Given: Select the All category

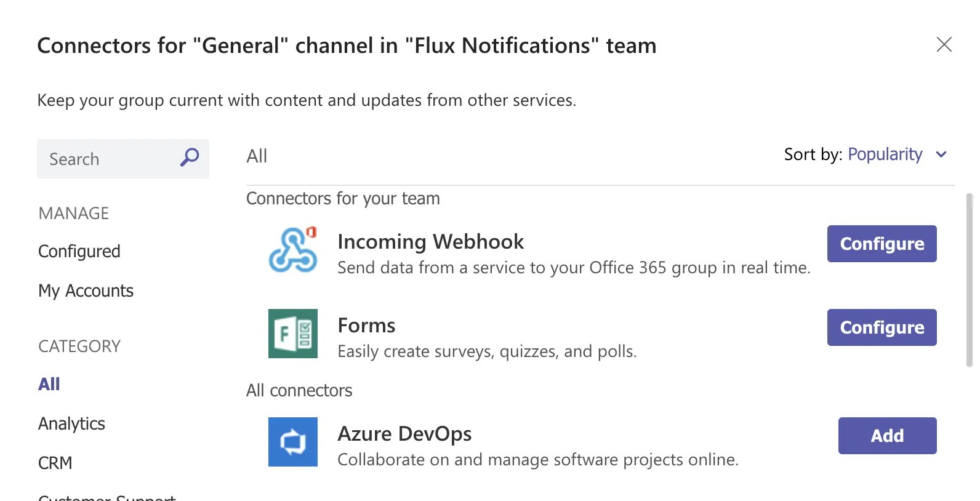Looking at the screenshot, I should 49,384.
